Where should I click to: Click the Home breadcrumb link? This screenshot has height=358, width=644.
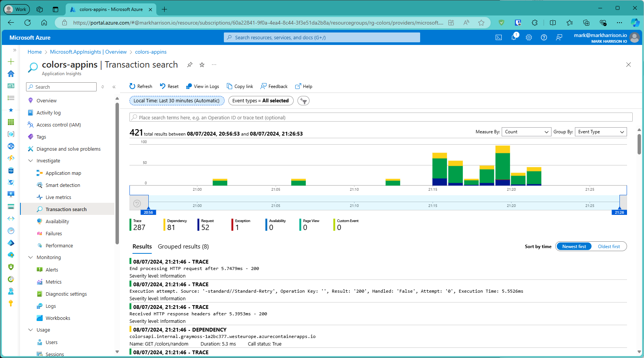34,52
